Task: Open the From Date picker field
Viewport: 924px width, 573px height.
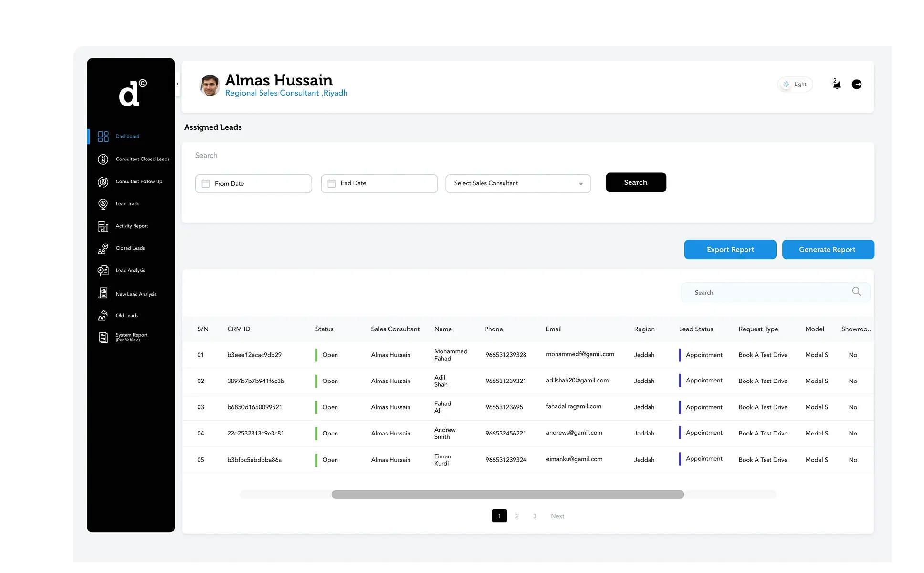Action: [253, 184]
